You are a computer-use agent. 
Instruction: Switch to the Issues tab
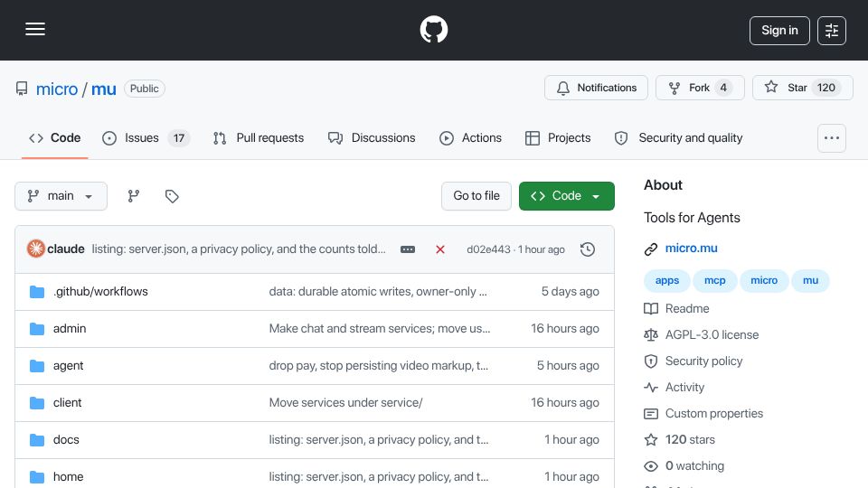coord(146,137)
